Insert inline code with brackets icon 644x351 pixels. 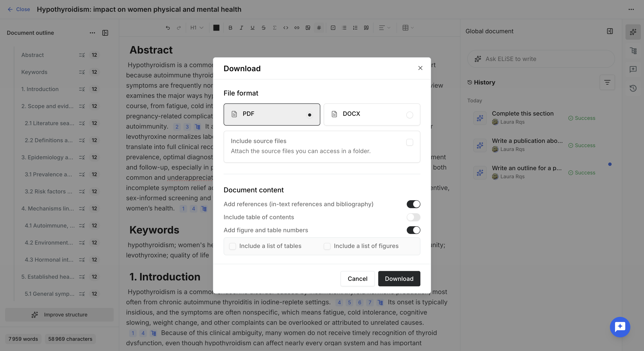[x=286, y=28]
